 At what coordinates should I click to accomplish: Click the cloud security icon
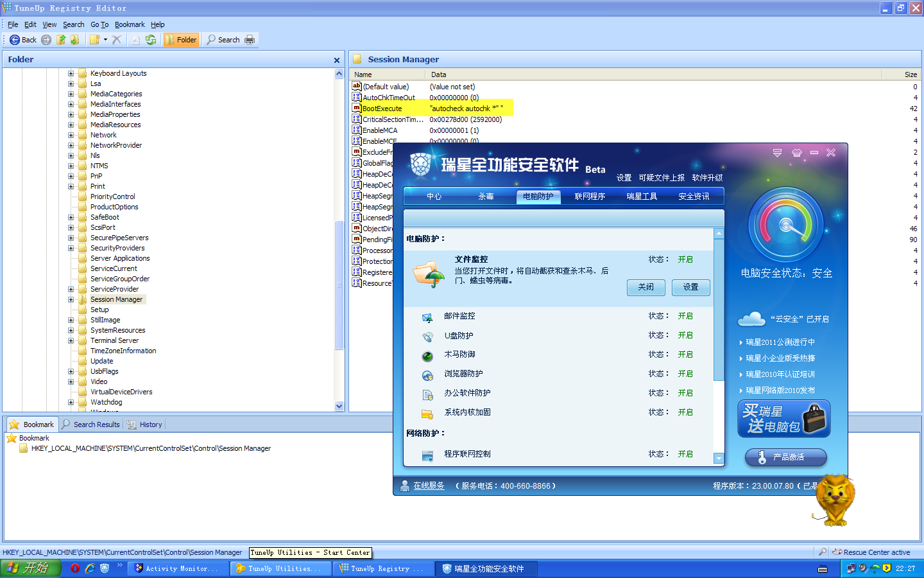click(x=751, y=319)
